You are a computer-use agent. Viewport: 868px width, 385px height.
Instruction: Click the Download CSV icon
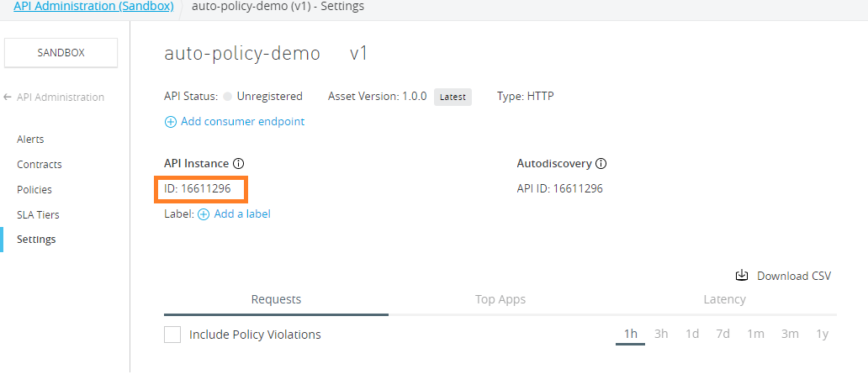click(742, 276)
